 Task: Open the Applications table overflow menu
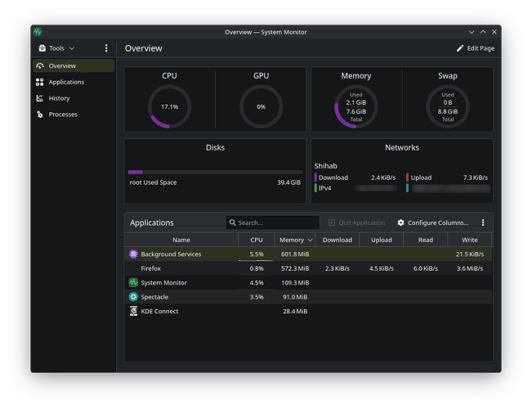[x=483, y=222]
